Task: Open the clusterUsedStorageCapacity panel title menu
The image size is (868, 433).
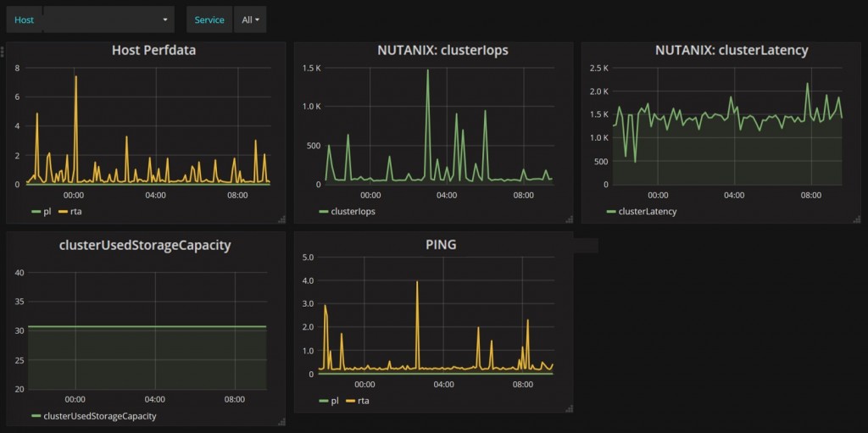Action: point(144,246)
